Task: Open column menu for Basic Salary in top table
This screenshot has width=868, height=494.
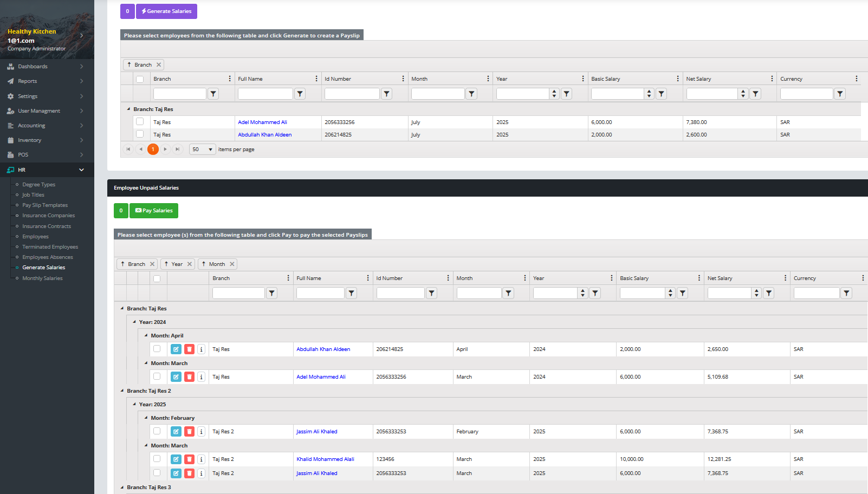Action: point(677,79)
